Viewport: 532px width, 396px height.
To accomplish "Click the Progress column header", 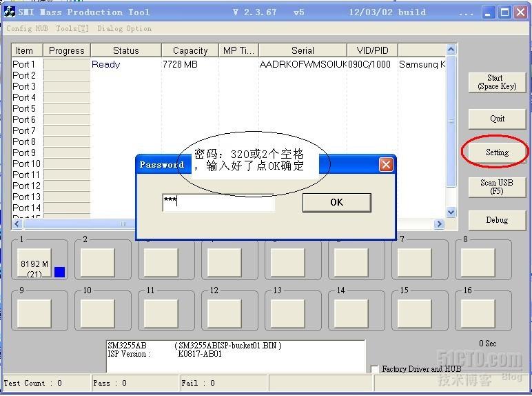I will point(66,50).
